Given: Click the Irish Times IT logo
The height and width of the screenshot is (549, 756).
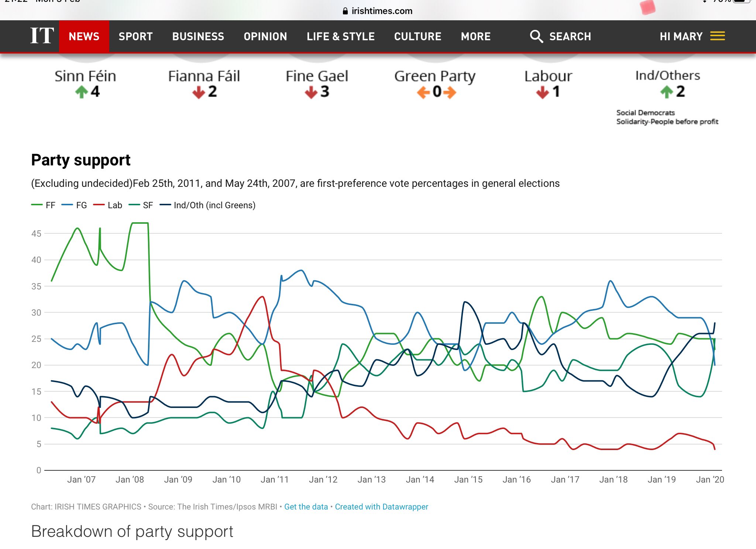Looking at the screenshot, I should pos(42,36).
